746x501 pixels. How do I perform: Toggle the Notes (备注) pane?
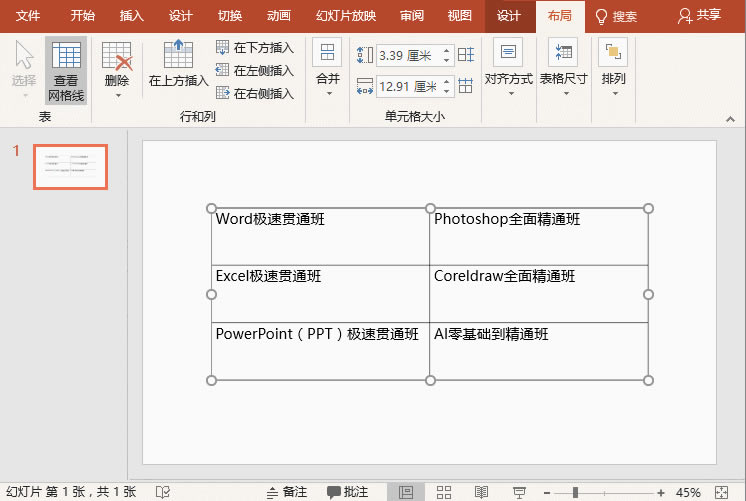[287, 492]
